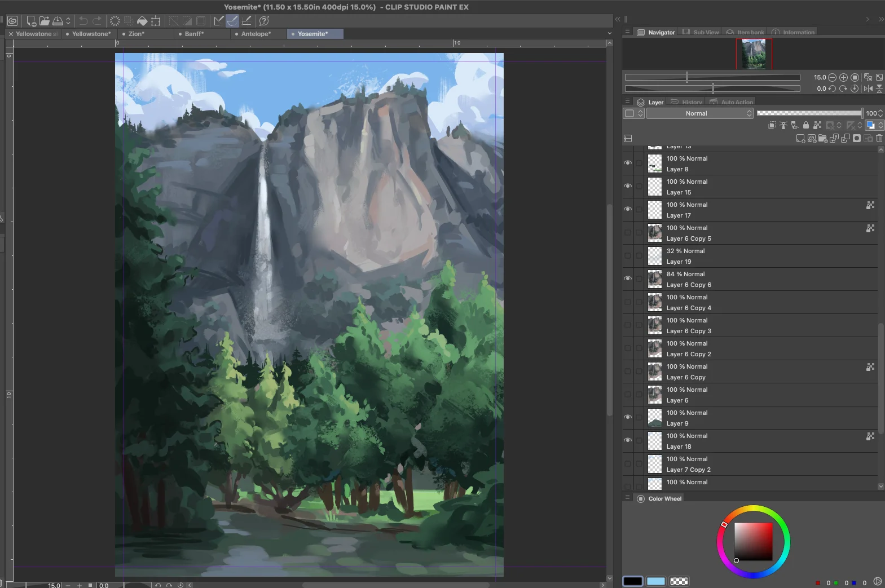Select the Layer 9 row
The height and width of the screenshot is (588, 885).
click(750, 418)
